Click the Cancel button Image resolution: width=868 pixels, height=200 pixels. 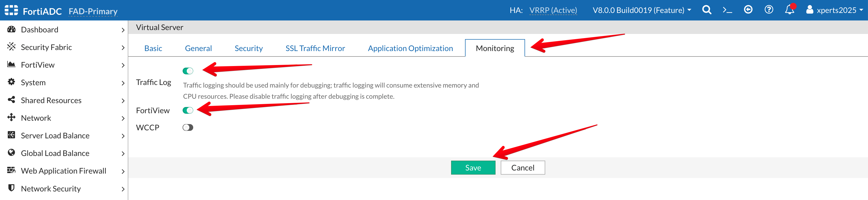[x=522, y=168]
